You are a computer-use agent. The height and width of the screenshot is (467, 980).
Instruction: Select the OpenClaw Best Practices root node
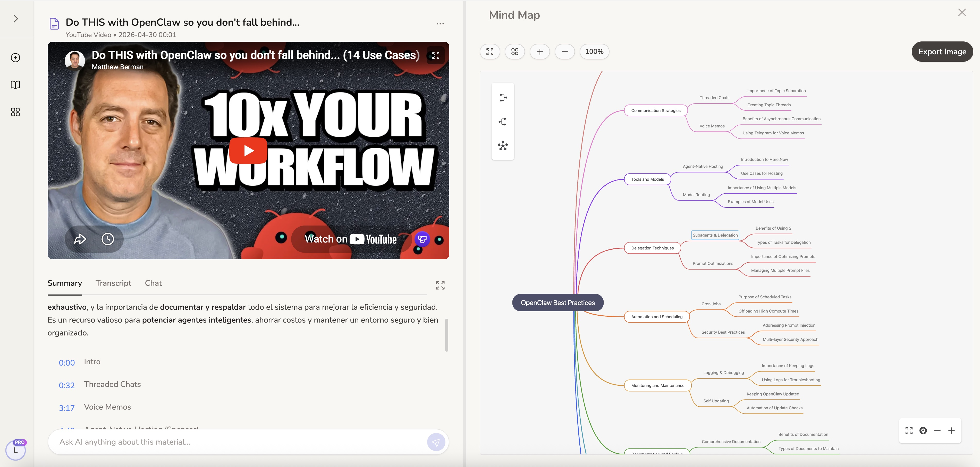(x=558, y=303)
